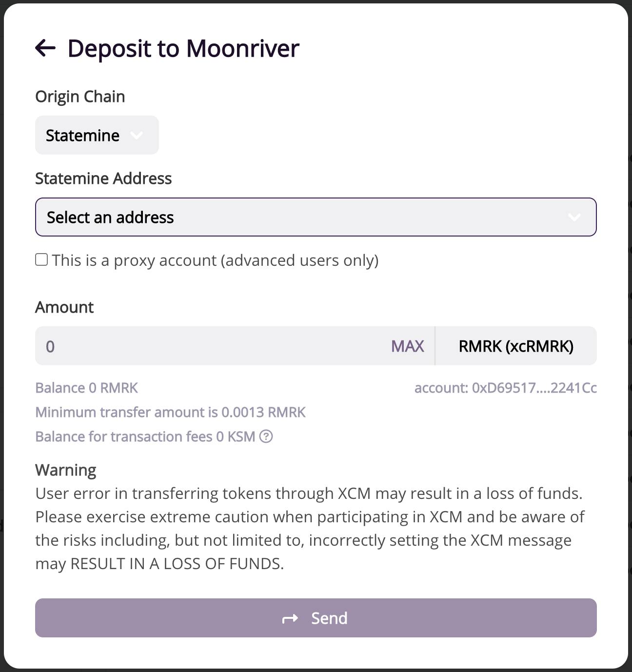Open the Origin Chain Statemine dropdown
The height and width of the screenshot is (672, 632).
97,135
